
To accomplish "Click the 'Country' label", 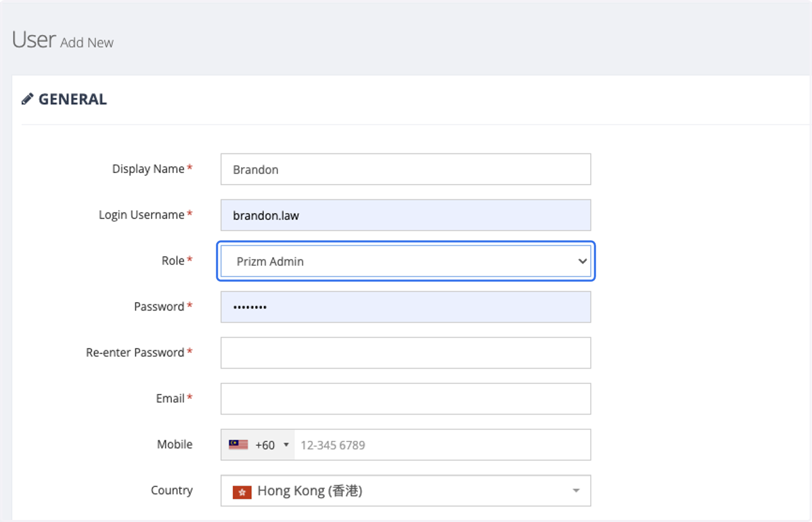I will click(x=172, y=491).
